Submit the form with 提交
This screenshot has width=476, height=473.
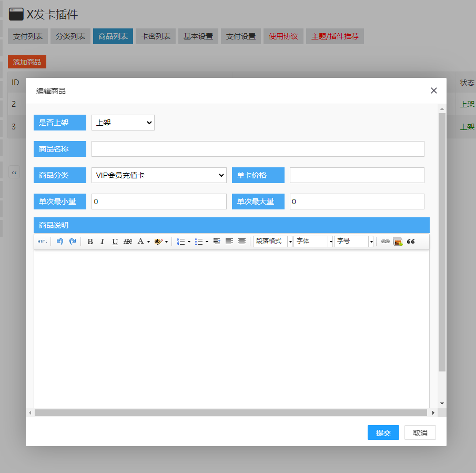click(383, 432)
